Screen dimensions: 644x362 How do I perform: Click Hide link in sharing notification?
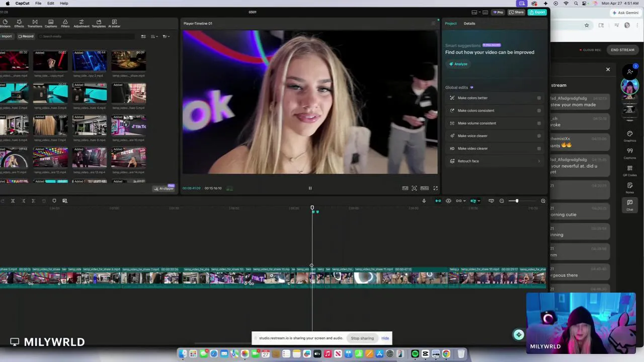[385, 338]
